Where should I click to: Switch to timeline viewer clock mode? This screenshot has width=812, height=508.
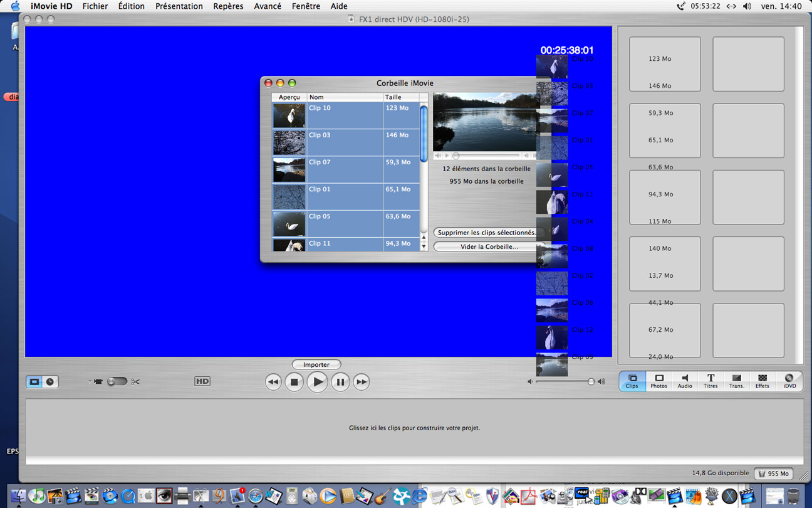[50, 381]
